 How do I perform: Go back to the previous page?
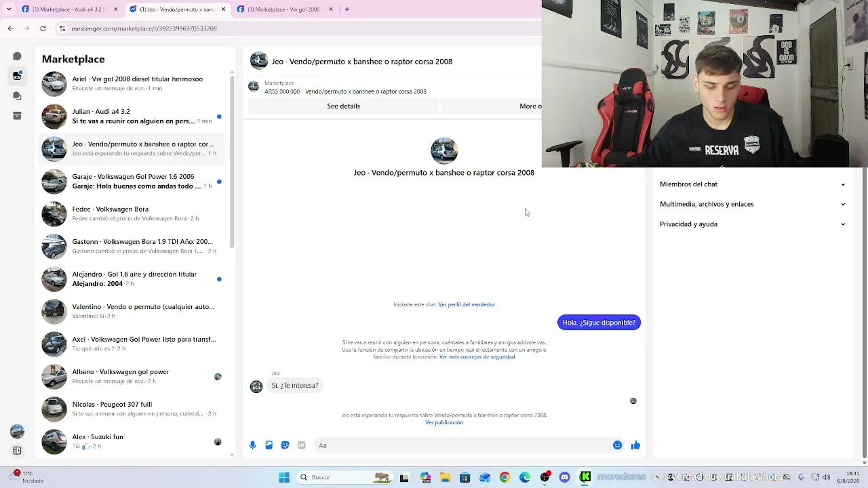point(10,28)
